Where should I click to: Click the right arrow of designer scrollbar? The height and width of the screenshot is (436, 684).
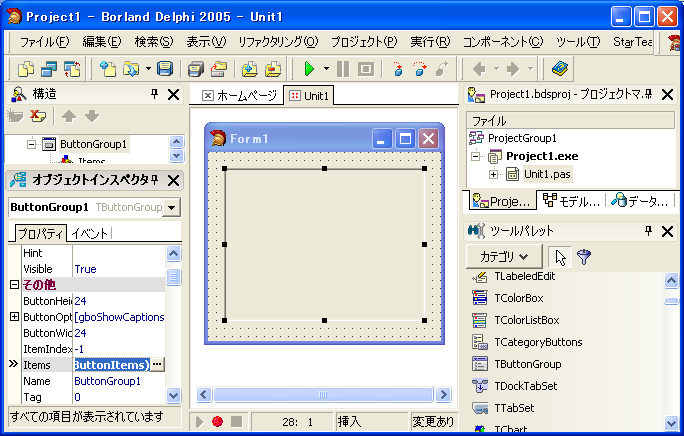pos(444,395)
